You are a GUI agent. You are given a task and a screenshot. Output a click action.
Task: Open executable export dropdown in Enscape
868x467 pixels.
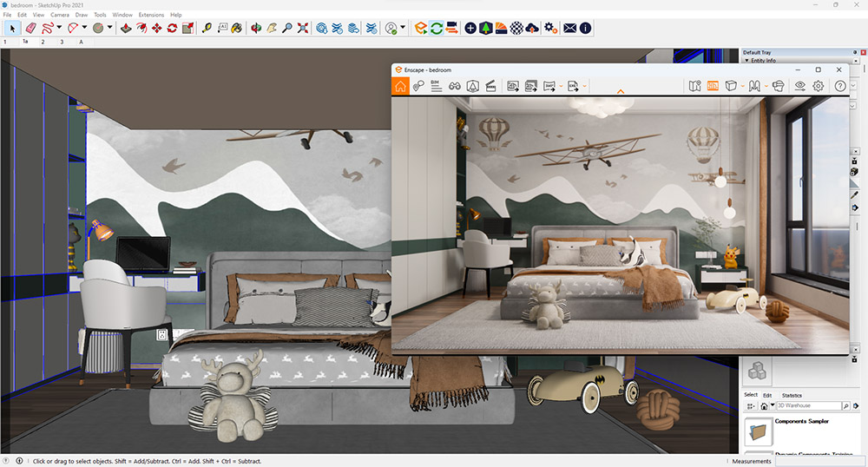tap(584, 86)
